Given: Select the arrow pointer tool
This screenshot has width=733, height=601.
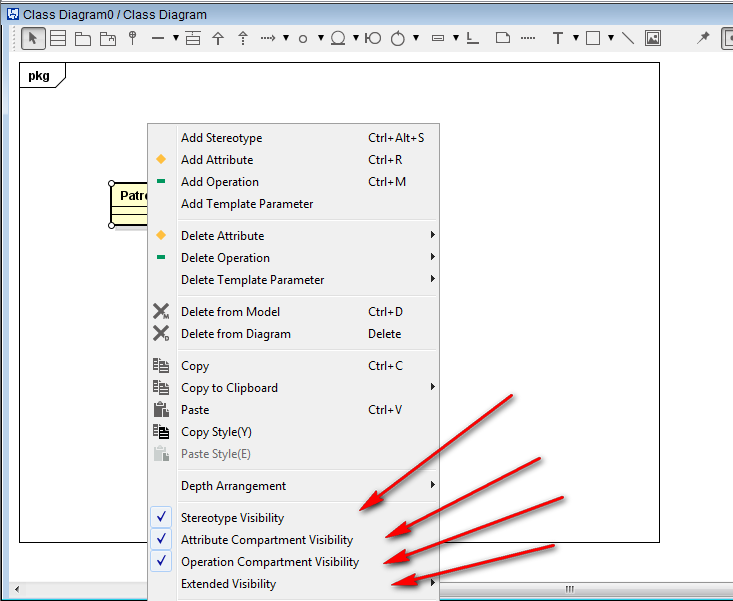Looking at the screenshot, I should pyautogui.click(x=33, y=39).
